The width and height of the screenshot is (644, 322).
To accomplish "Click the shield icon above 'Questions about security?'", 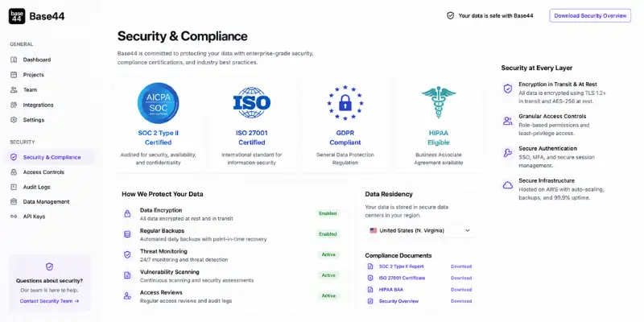I will click(x=50, y=267).
